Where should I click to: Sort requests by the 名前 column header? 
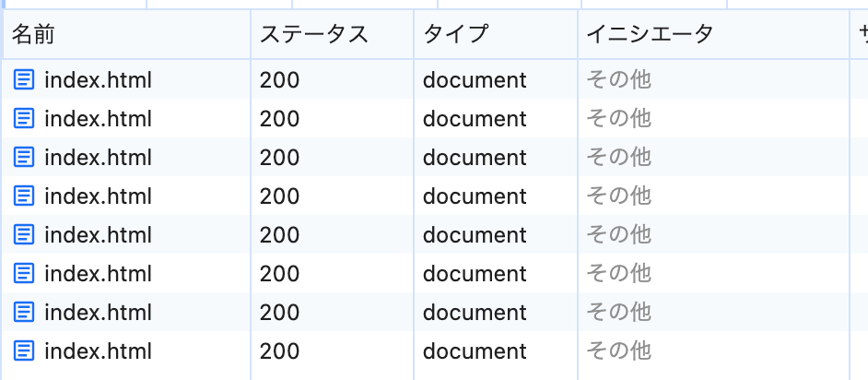pos(33,35)
